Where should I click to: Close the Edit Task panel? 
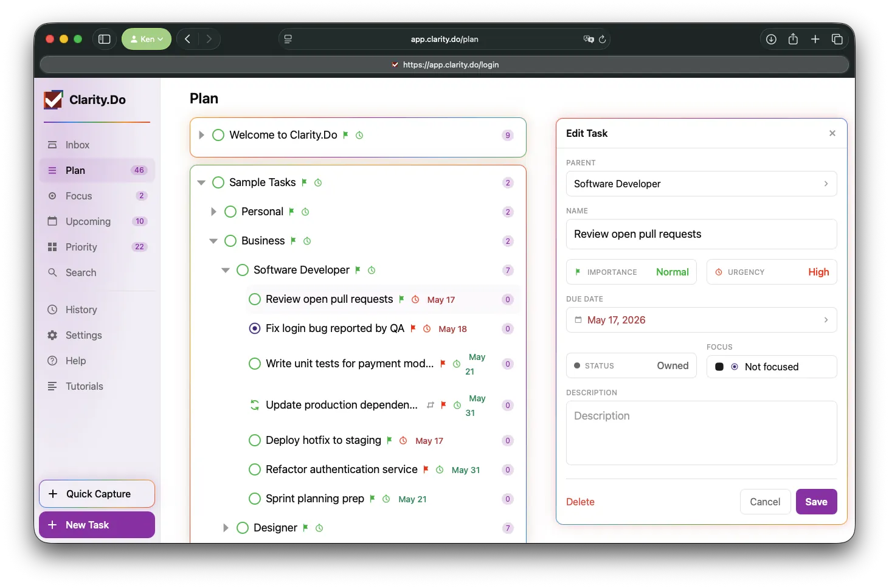pyautogui.click(x=832, y=133)
